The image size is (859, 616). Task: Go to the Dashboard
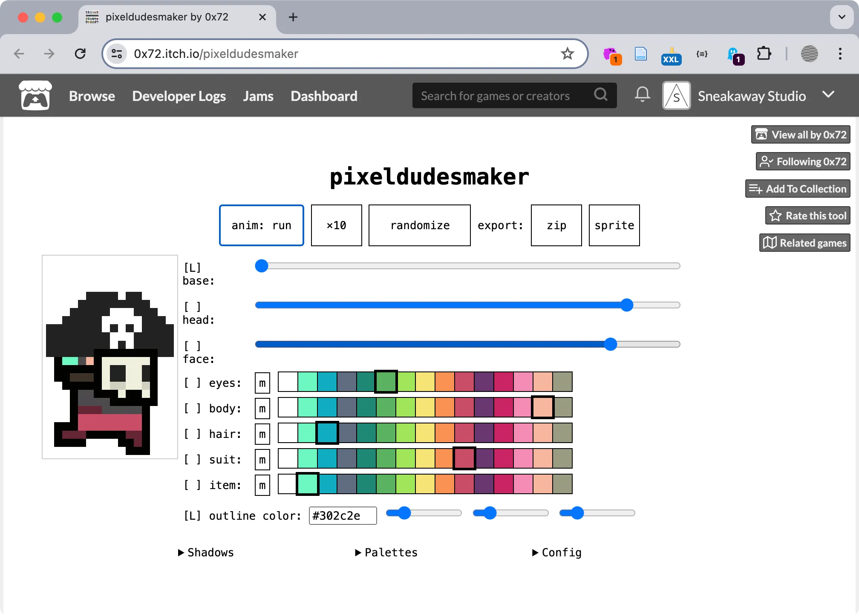point(323,95)
